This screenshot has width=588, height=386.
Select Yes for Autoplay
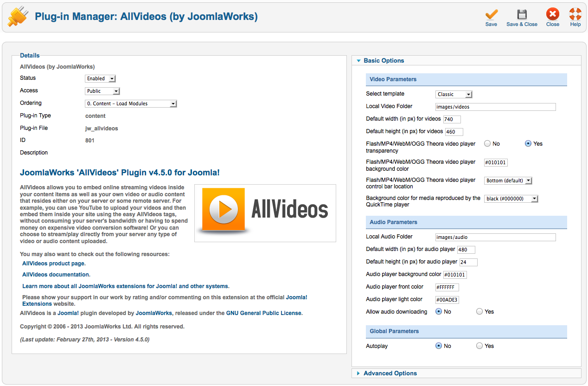(x=479, y=346)
